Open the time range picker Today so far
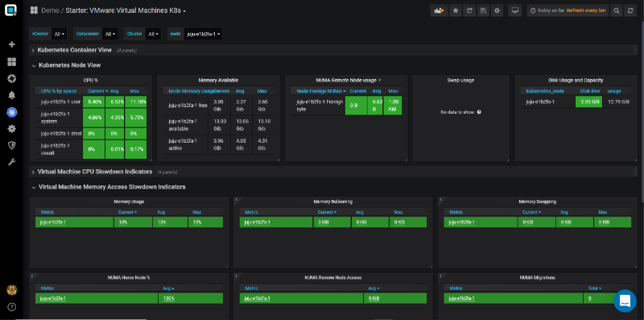 pyautogui.click(x=568, y=10)
